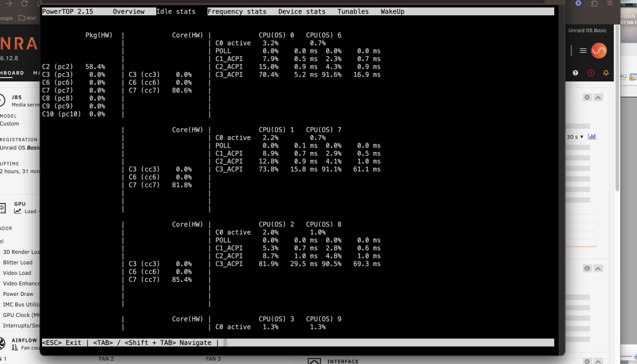The image size is (637, 364).
Task: Click the ESC Exit hint
Action: (x=61, y=342)
